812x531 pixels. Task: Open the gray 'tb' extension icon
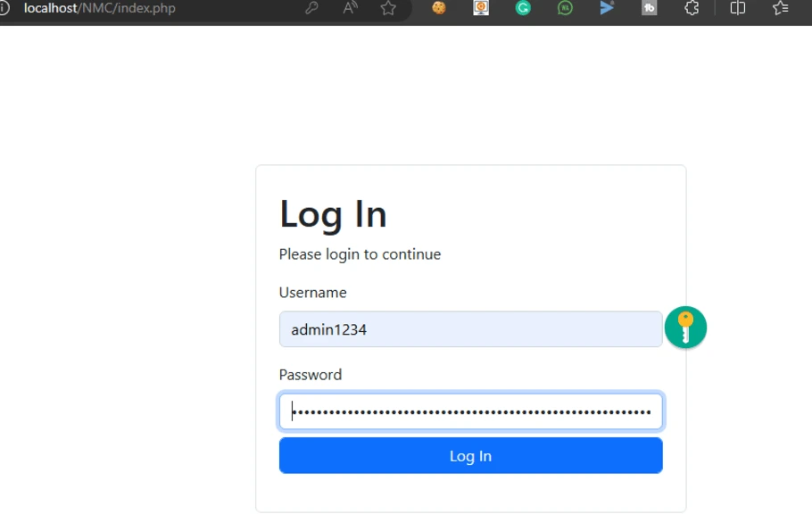tap(649, 9)
